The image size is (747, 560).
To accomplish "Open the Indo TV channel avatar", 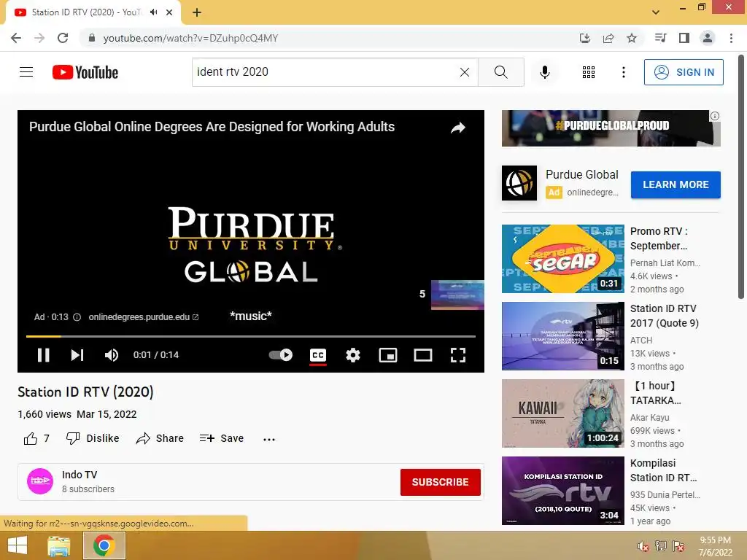I will pyautogui.click(x=40, y=481).
